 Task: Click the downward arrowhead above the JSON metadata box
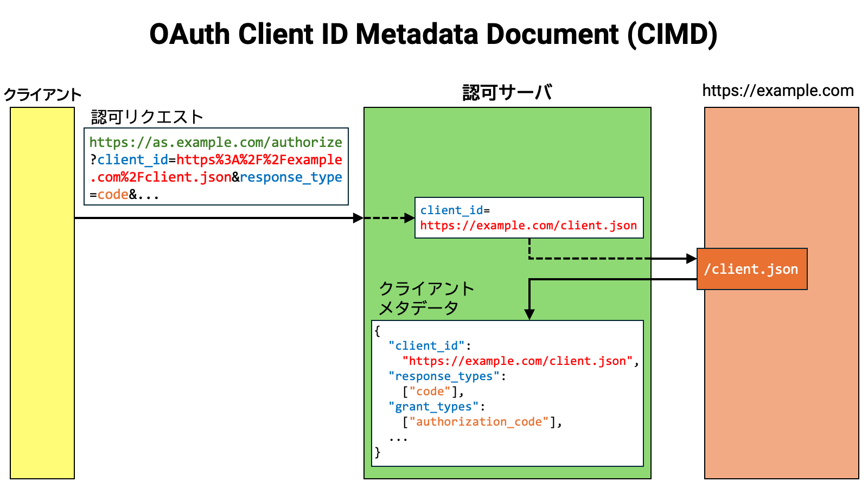(x=529, y=314)
